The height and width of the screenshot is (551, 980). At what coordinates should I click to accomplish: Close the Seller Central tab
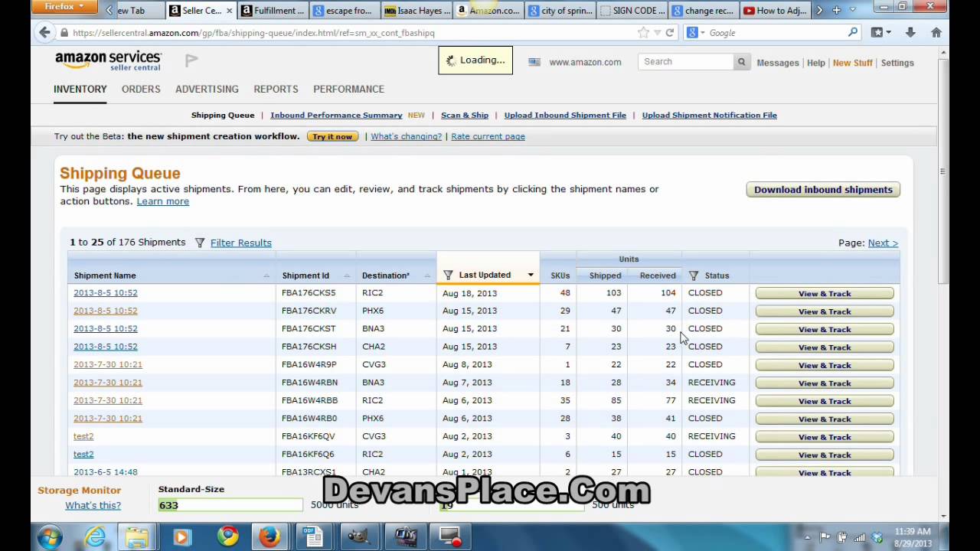229,11
